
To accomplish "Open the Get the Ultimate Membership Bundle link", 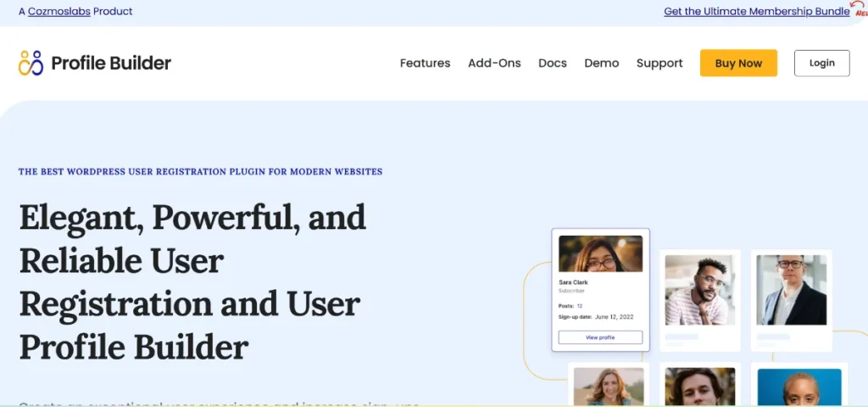I will pos(757,11).
